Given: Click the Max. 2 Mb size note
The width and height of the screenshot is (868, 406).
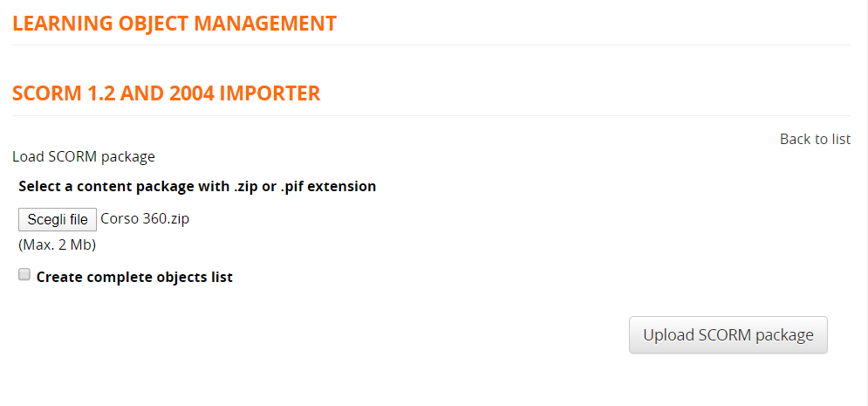Looking at the screenshot, I should [x=57, y=244].
